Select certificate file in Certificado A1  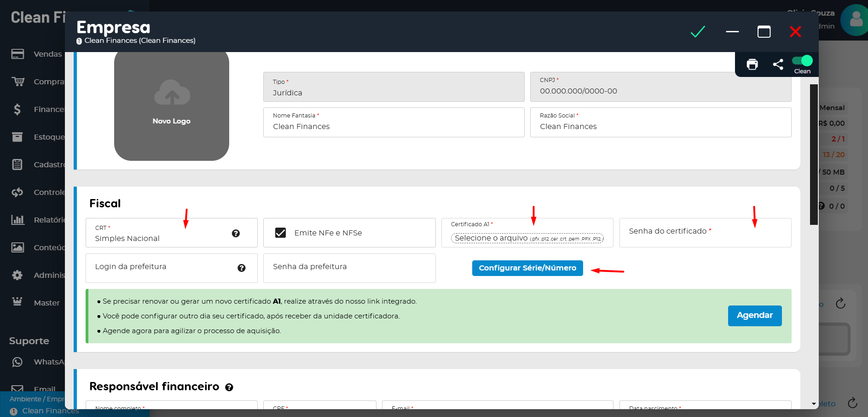pos(527,238)
